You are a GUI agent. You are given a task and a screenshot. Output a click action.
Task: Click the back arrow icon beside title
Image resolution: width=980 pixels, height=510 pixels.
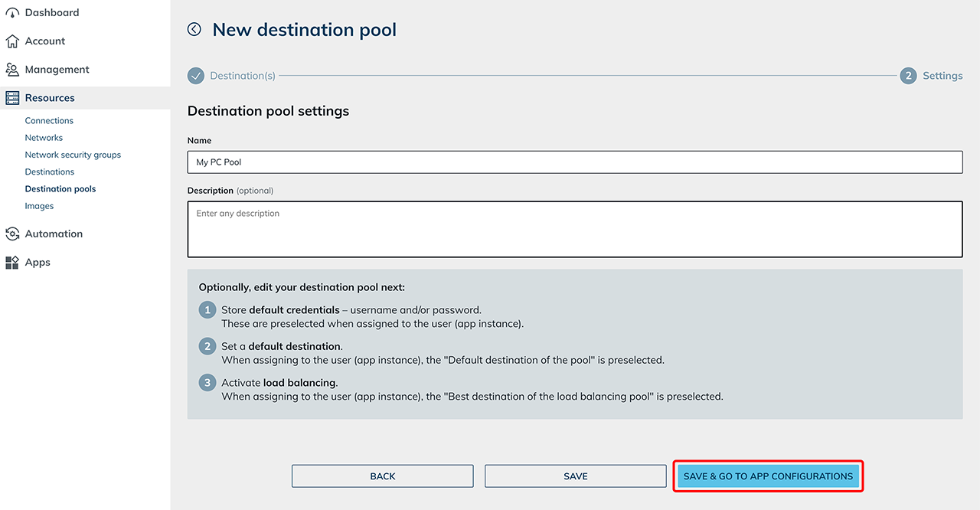[x=194, y=29]
